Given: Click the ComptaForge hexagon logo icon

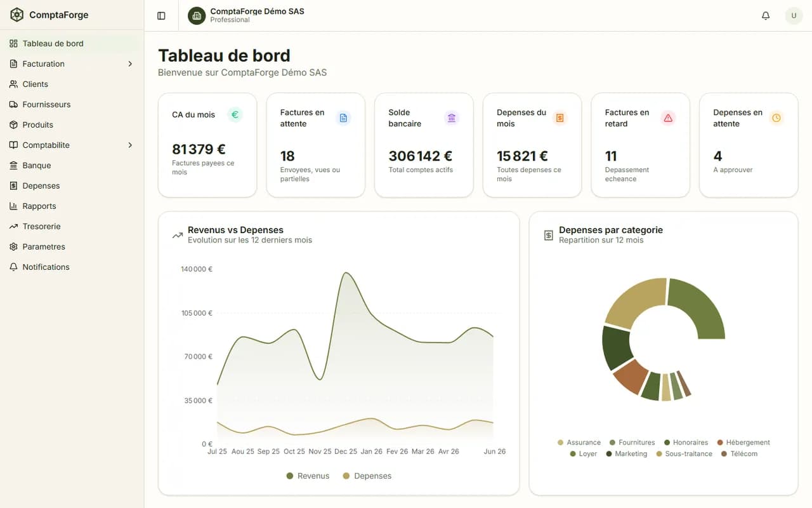Looking at the screenshot, I should click(x=17, y=15).
